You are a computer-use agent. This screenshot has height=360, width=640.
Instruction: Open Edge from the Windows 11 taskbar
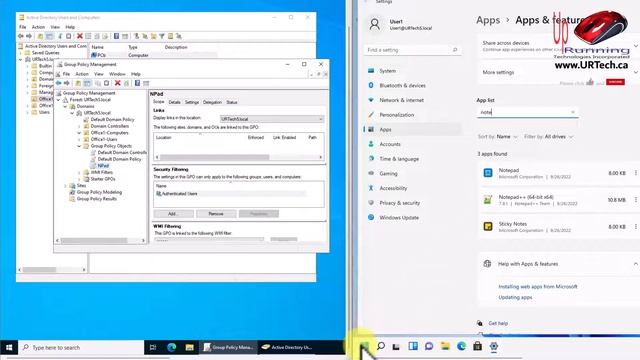(x=461, y=346)
